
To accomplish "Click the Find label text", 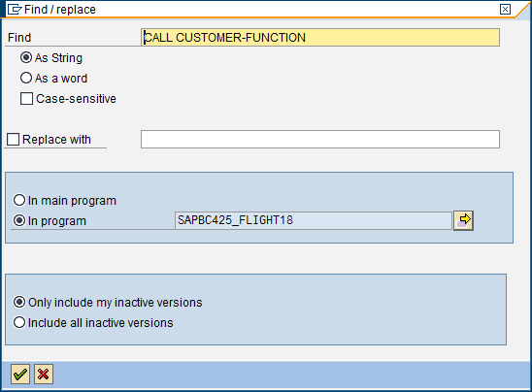I will coord(19,38).
